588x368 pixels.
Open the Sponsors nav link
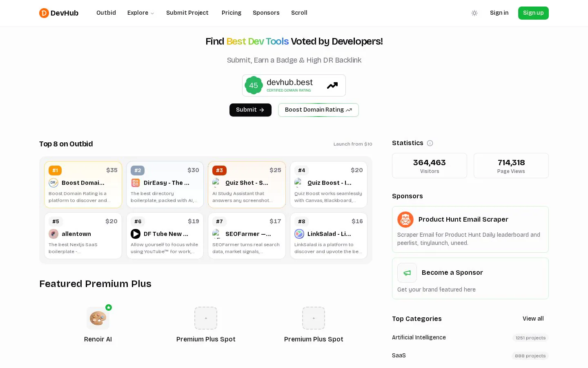266,13
